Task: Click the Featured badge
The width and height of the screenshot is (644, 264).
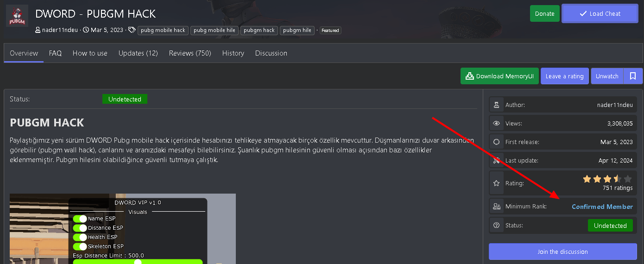Action: pos(330,31)
